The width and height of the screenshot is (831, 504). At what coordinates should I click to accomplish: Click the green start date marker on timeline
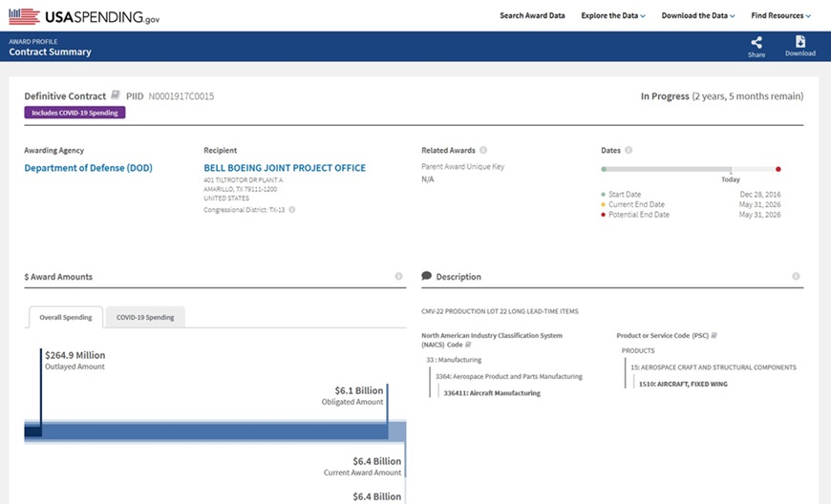pos(604,169)
